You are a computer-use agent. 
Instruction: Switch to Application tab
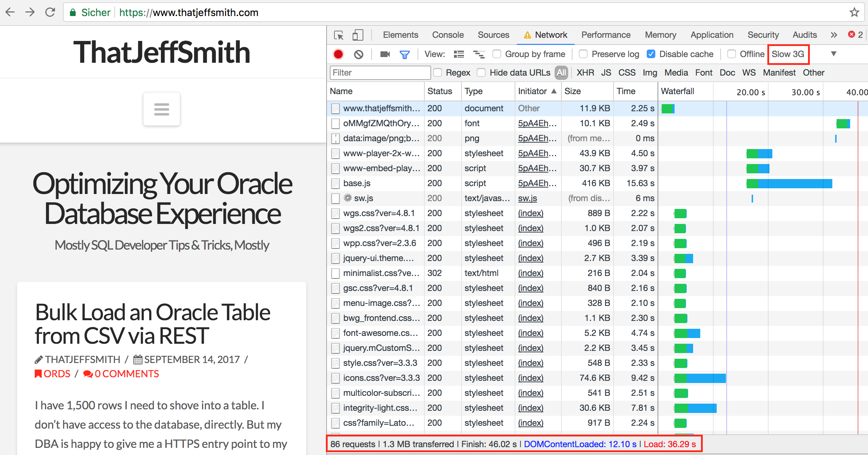click(712, 35)
